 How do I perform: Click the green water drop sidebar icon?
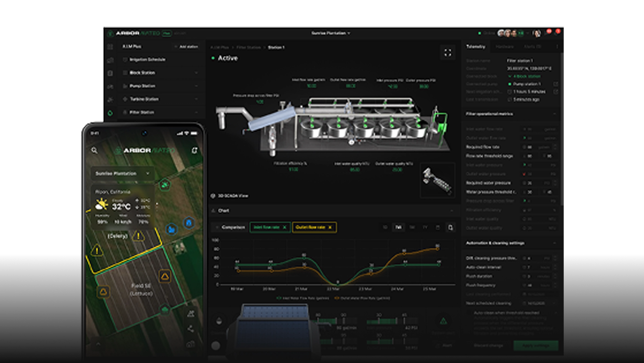click(110, 113)
